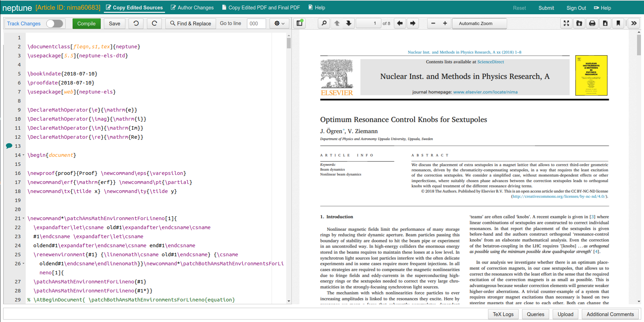This screenshot has width=644, height=322.
Task: Open Copy Edited PDF and Final PDF tab
Action: coord(261,8)
